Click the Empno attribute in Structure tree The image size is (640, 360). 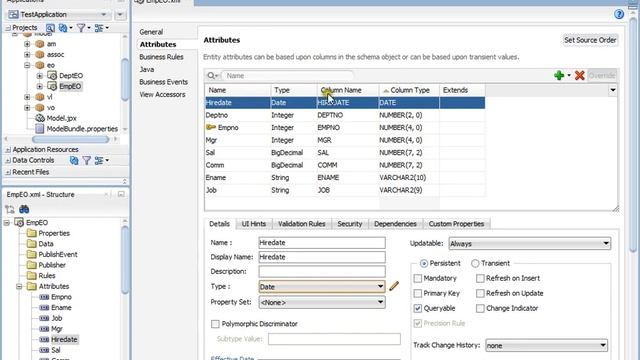pos(61,297)
